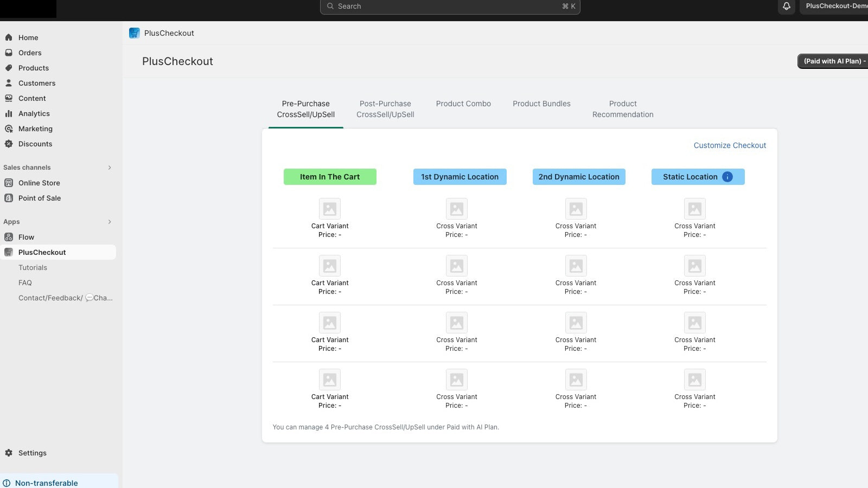Viewport: 868px width, 488px height.
Task: Go to Orders in sidebar
Action: [30, 53]
